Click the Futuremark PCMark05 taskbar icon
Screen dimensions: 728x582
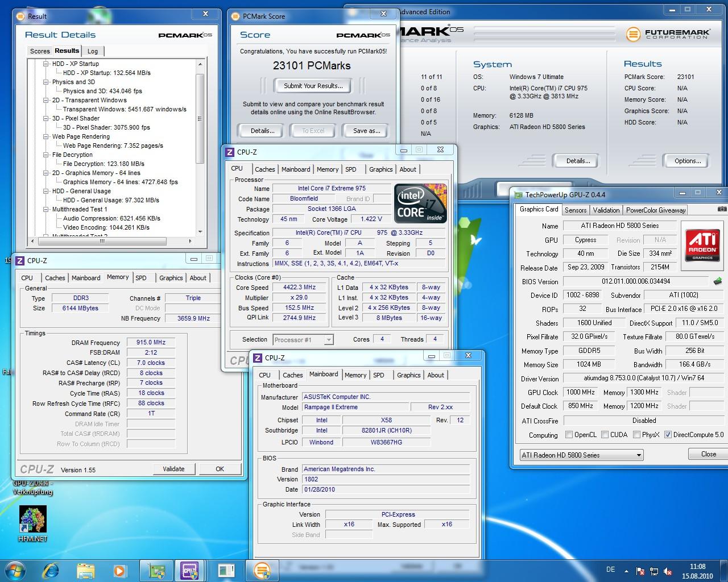tap(262, 571)
